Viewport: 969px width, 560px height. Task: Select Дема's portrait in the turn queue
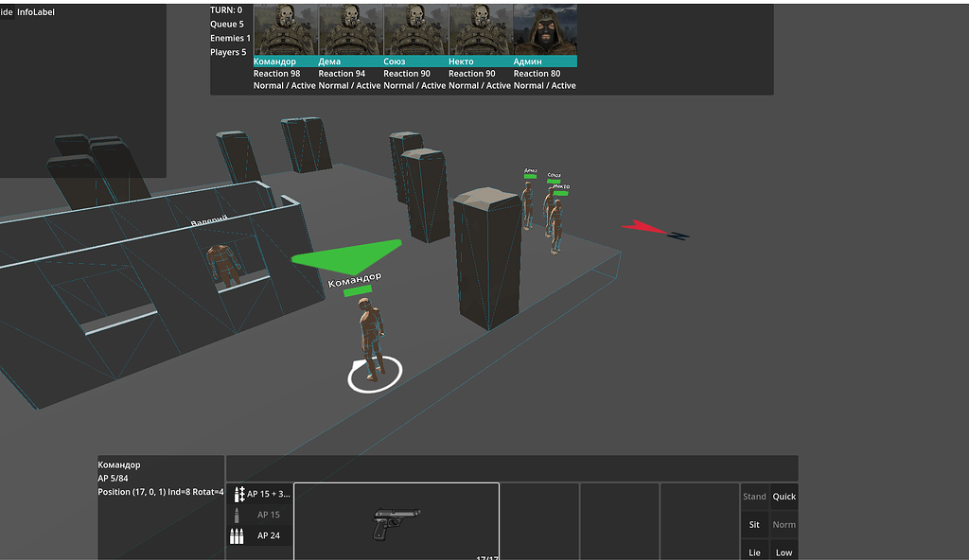point(349,29)
